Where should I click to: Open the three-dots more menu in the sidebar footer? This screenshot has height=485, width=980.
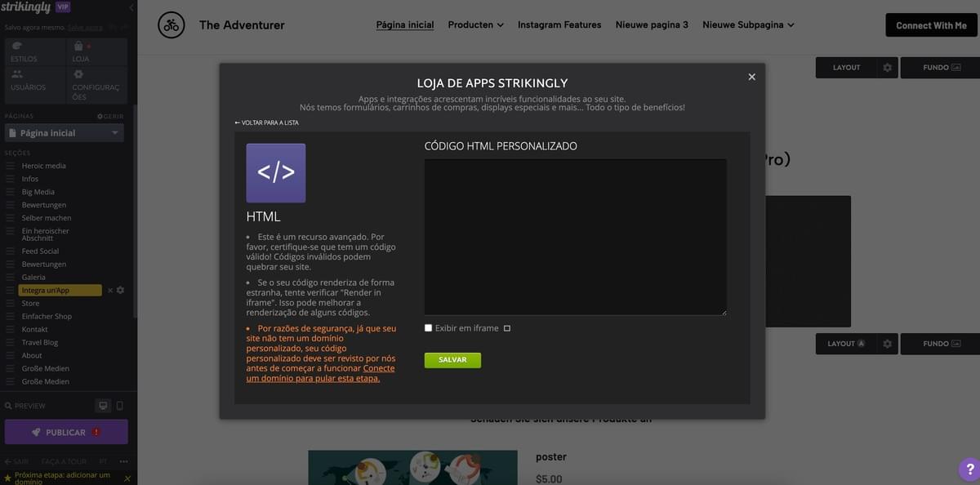point(123,461)
